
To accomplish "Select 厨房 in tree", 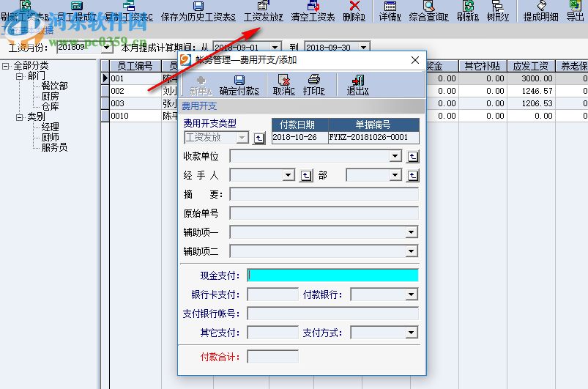I will coord(50,97).
